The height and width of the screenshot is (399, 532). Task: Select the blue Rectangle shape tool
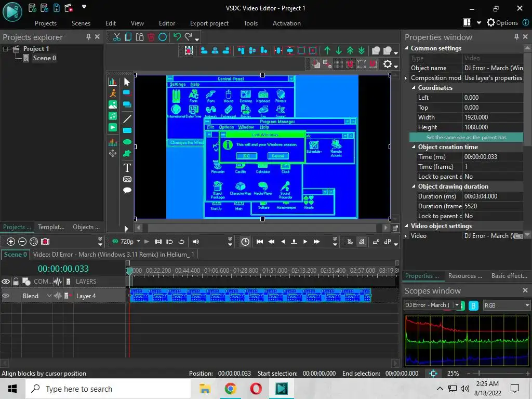(x=127, y=130)
